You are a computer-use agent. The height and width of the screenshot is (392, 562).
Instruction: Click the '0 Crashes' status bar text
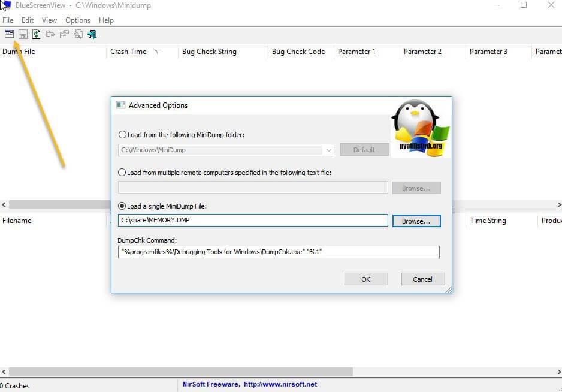(x=15, y=386)
